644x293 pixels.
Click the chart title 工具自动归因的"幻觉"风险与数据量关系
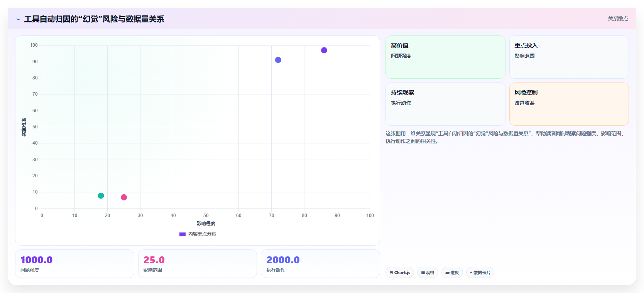[94, 19]
